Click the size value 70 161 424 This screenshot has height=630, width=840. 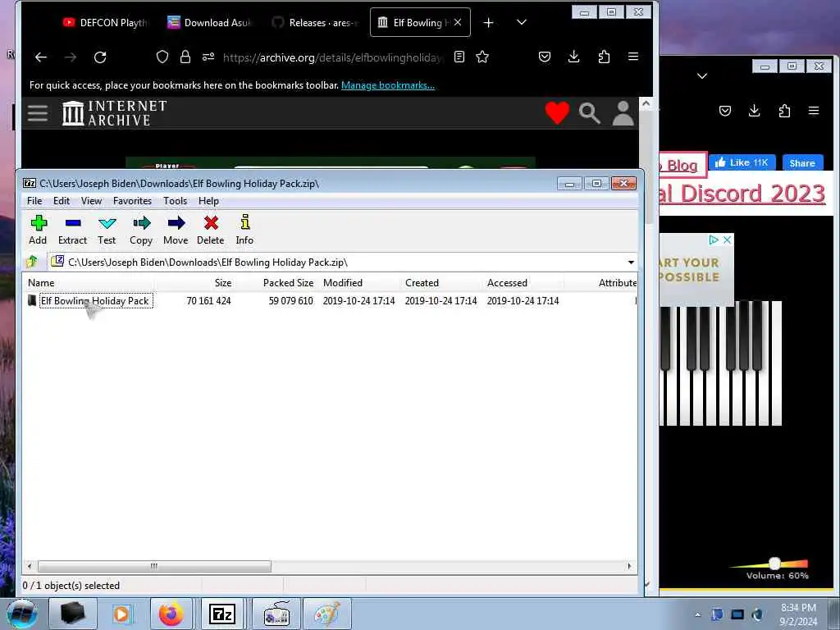(209, 301)
